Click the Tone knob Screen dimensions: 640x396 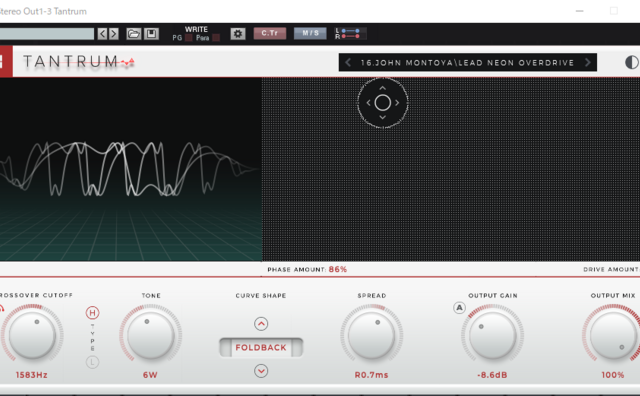click(151, 336)
